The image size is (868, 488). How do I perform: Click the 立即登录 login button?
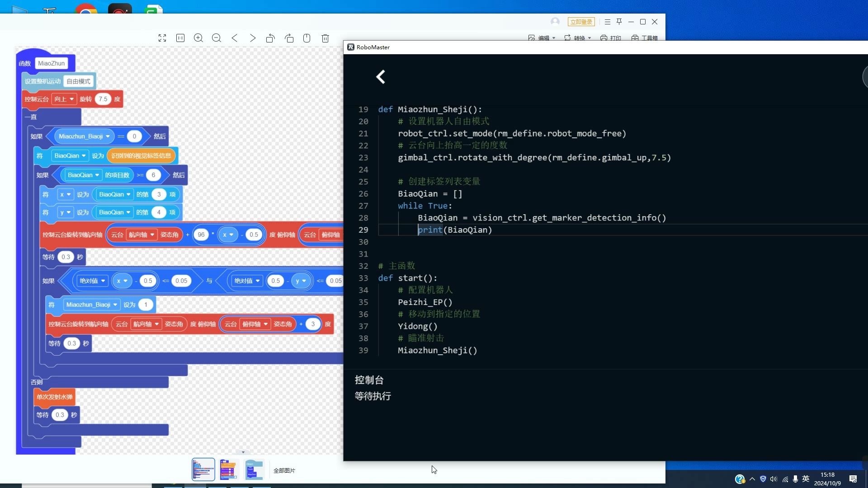(x=581, y=22)
